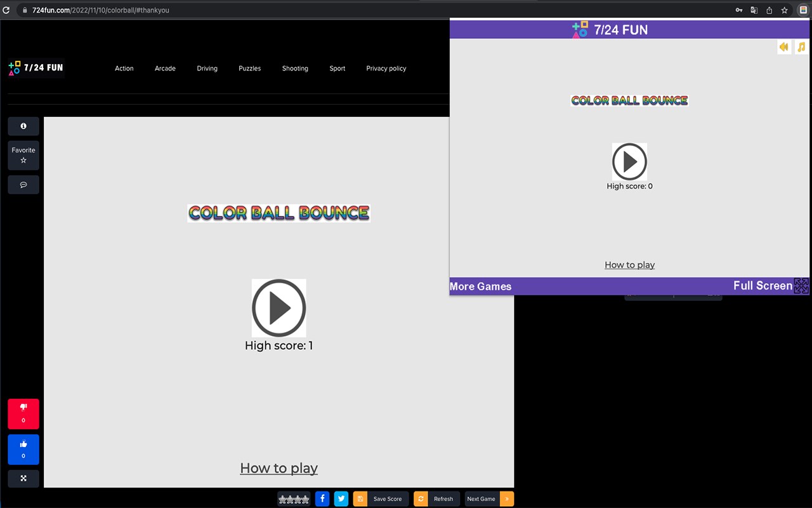Rate the game using the star rating
This screenshot has width=812, height=508.
tap(294, 499)
